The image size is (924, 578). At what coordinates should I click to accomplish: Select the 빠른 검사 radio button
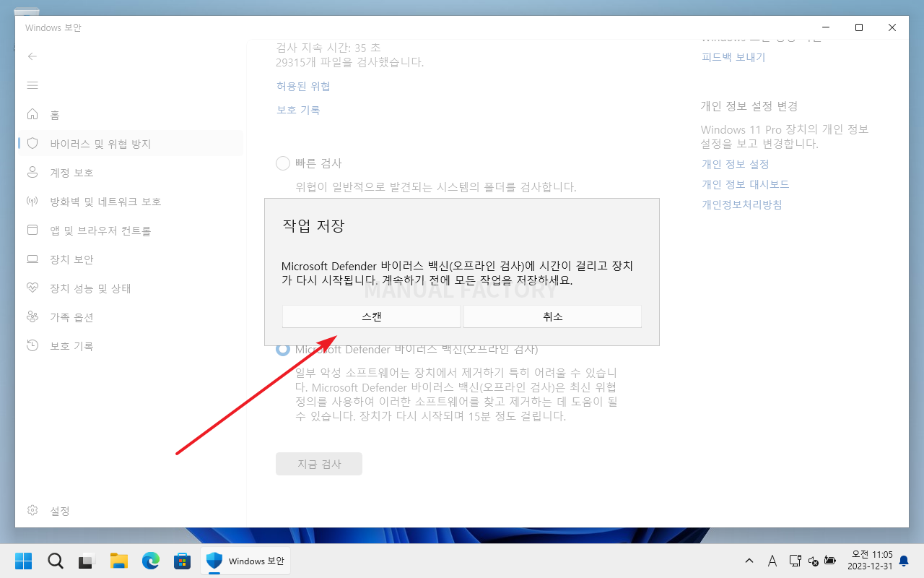[283, 163]
